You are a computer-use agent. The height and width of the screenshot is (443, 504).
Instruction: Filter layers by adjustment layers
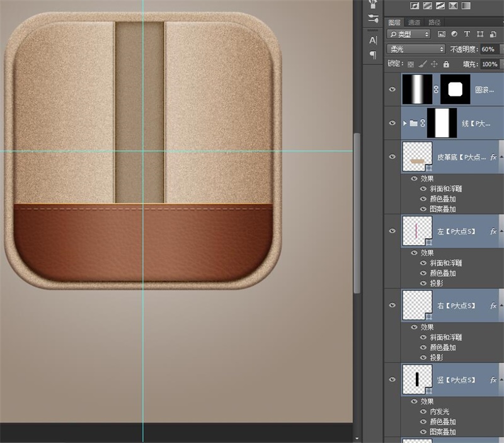[x=454, y=34]
